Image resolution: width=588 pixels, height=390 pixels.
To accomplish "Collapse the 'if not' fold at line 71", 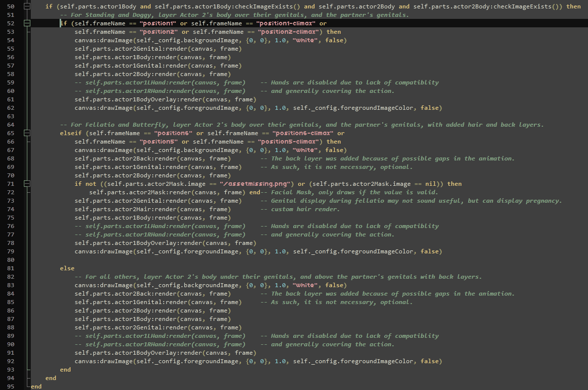I will pyautogui.click(x=27, y=183).
